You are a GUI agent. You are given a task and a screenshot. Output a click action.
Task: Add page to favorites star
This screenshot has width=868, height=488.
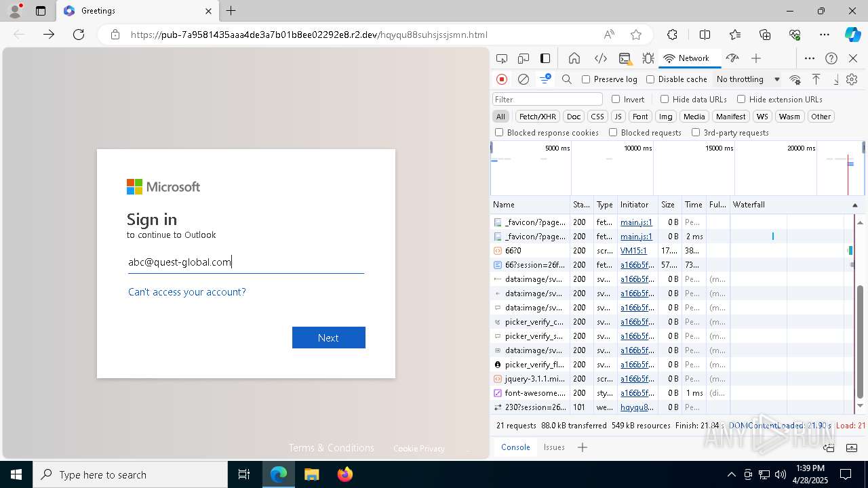click(x=635, y=35)
